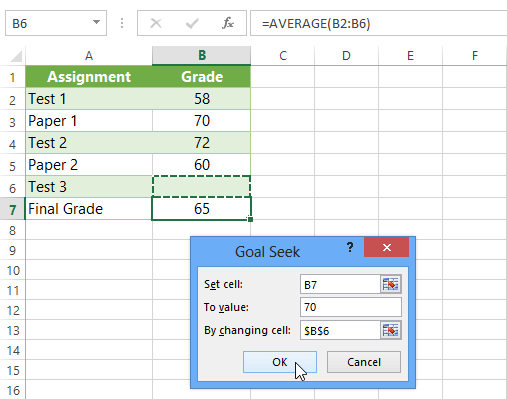The width and height of the screenshot is (507, 399).
Task: Select column F header
Action: [475, 56]
